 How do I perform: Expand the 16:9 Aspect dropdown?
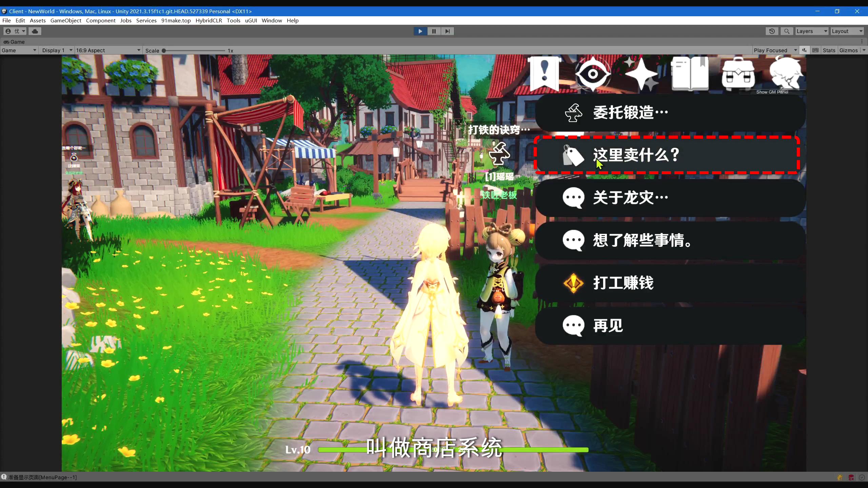[x=108, y=50]
